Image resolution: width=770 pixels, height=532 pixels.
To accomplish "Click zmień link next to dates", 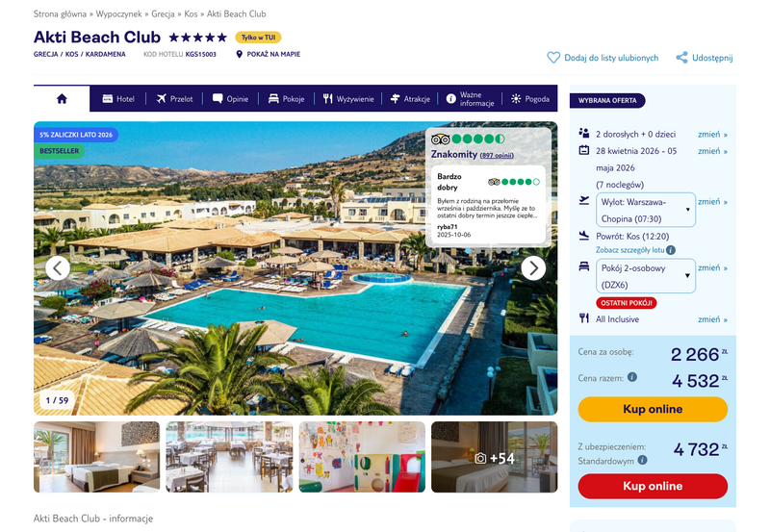I will pos(712,151).
